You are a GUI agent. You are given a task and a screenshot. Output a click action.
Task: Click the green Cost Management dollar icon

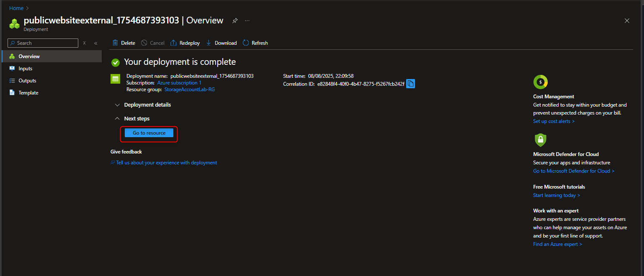pyautogui.click(x=540, y=82)
